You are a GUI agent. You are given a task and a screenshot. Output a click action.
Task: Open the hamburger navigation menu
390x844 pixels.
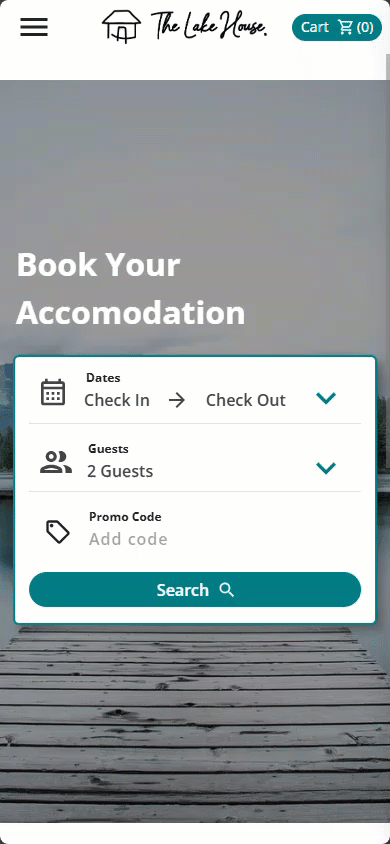34,27
